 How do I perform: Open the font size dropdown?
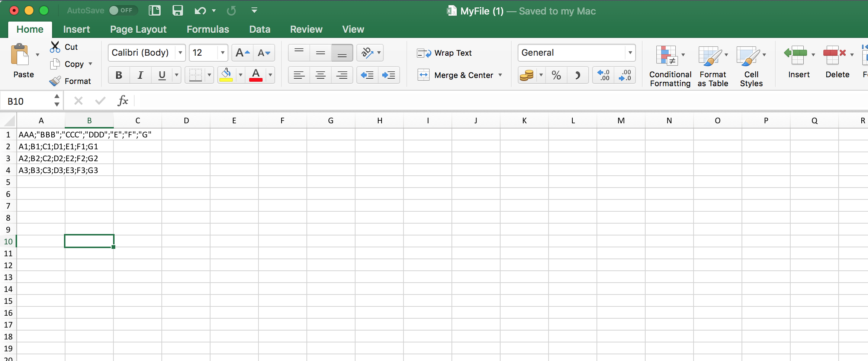click(222, 52)
